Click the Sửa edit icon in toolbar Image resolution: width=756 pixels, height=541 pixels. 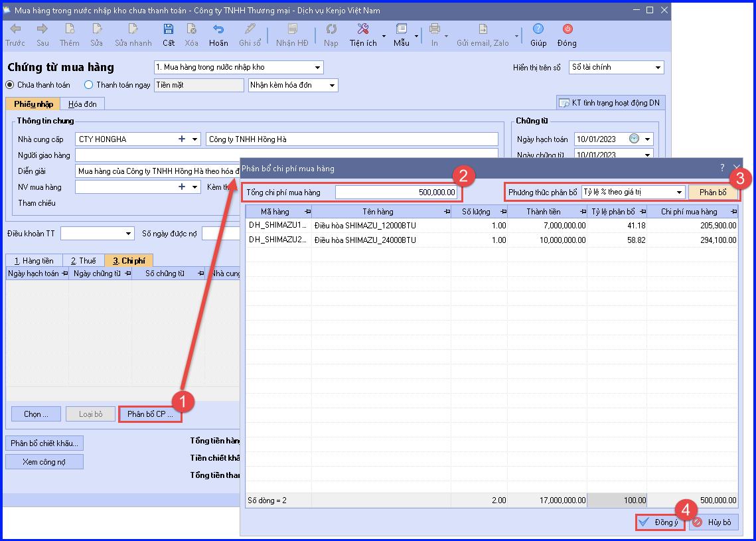click(x=96, y=29)
